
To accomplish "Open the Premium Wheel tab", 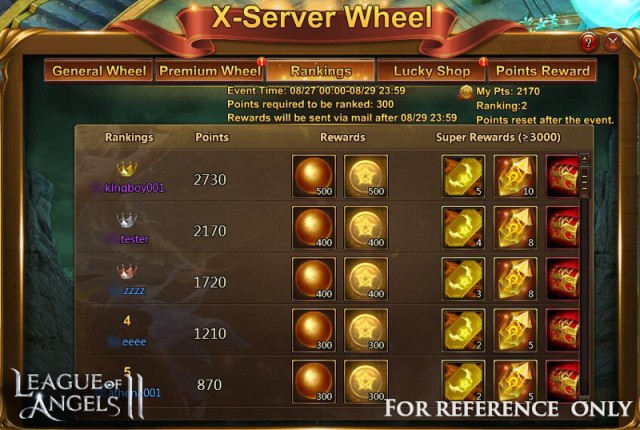I will pos(209,71).
